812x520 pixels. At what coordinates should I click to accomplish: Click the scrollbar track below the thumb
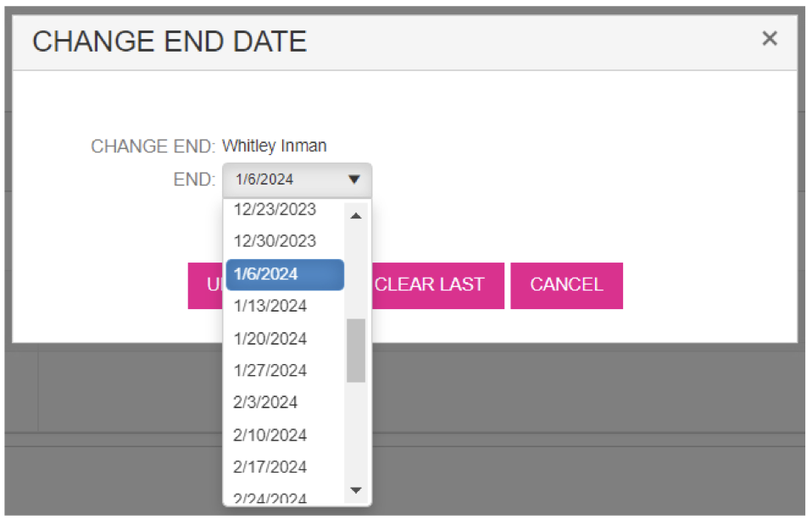point(356,432)
